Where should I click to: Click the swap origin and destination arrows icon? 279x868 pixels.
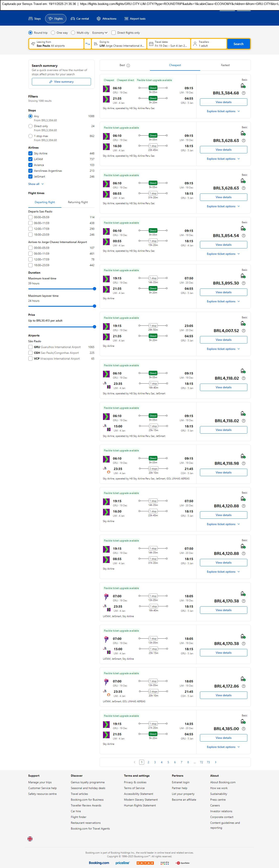click(88, 44)
